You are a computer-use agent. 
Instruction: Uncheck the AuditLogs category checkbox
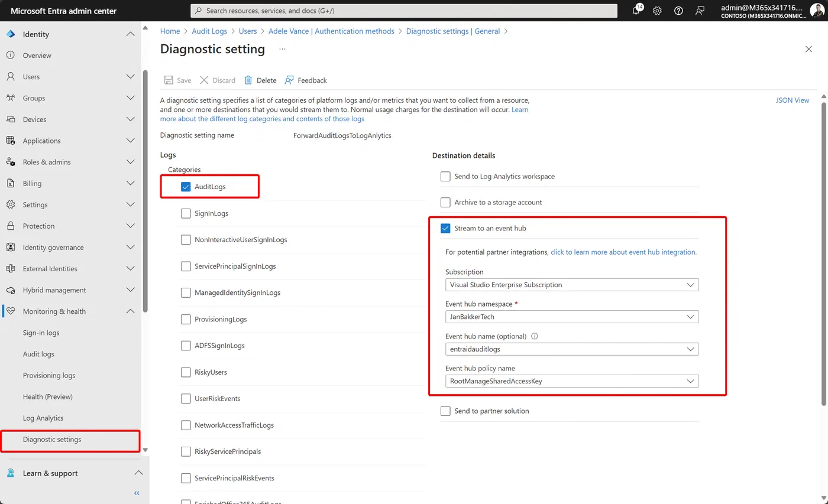tap(186, 187)
